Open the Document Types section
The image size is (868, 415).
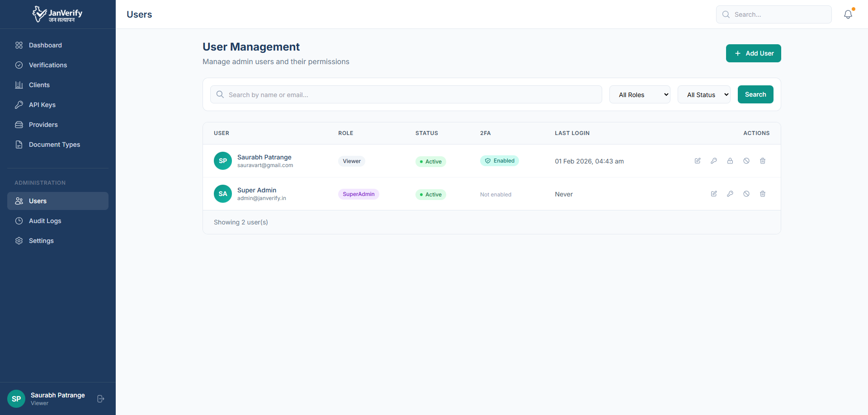(54, 145)
